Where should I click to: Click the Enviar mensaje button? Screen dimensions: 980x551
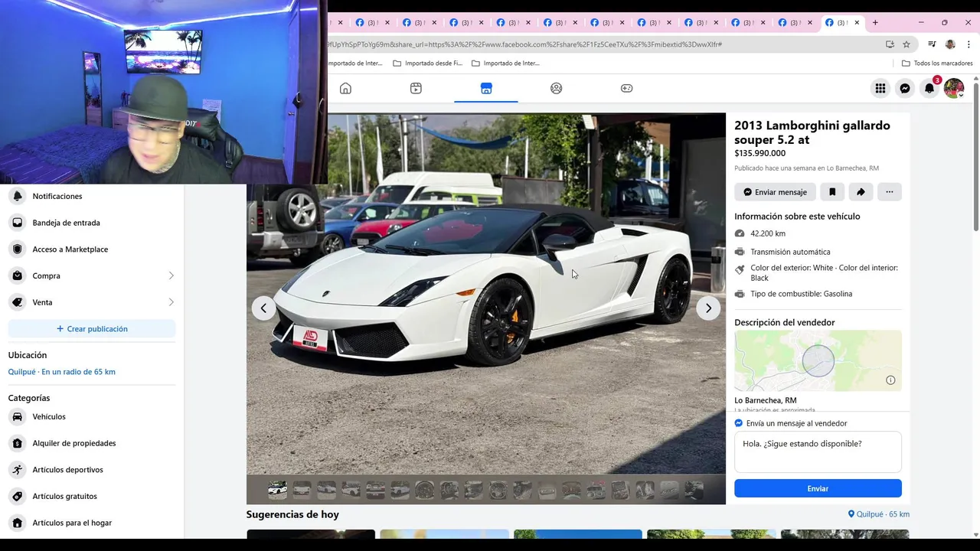[775, 192]
